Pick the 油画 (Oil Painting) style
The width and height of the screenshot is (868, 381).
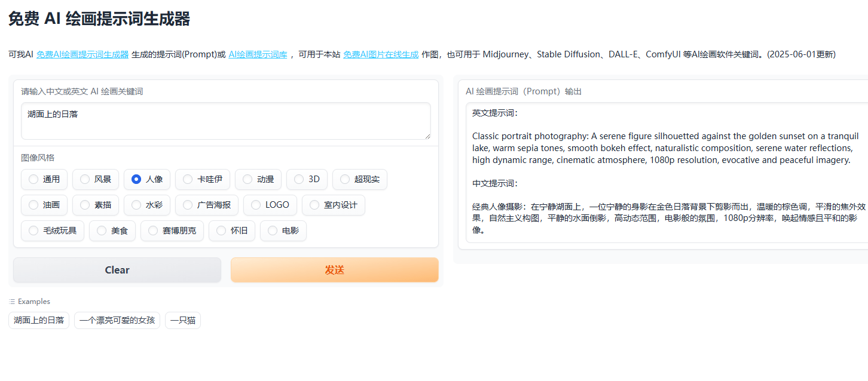coord(44,205)
